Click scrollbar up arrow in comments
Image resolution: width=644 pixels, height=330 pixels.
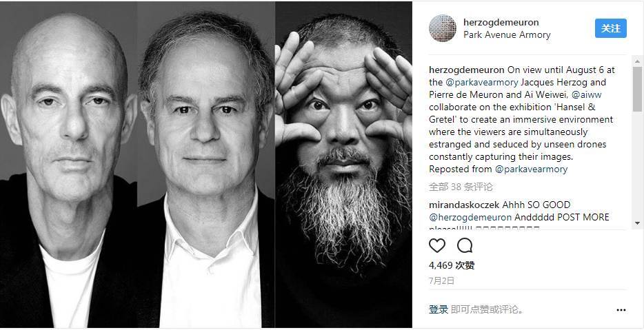click(x=637, y=61)
